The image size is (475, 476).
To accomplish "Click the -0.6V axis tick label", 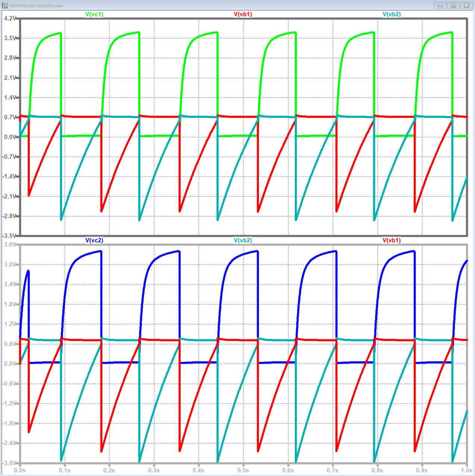I will [x=9, y=384].
